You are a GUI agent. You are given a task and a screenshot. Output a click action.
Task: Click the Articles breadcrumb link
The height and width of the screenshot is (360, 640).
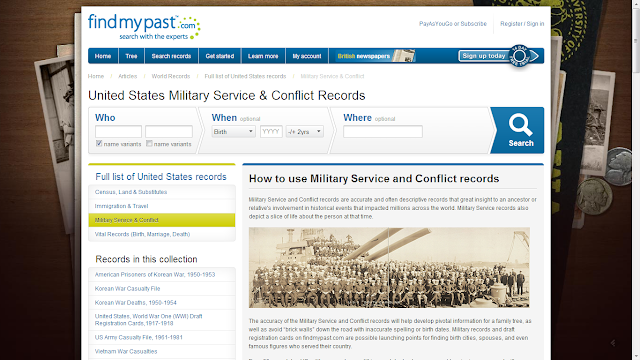click(127, 76)
